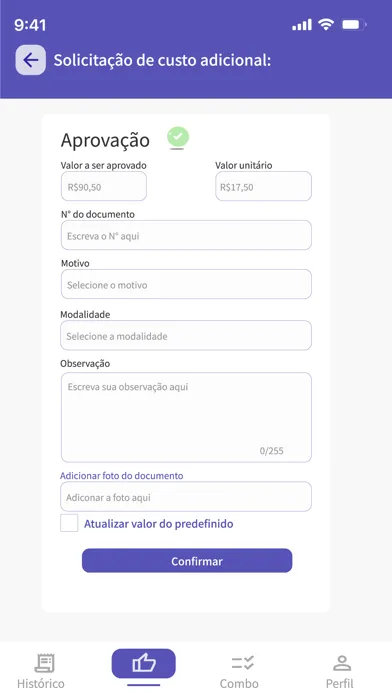Focus the Valor a ser aprovado field
This screenshot has width=392, height=696.
tap(104, 186)
